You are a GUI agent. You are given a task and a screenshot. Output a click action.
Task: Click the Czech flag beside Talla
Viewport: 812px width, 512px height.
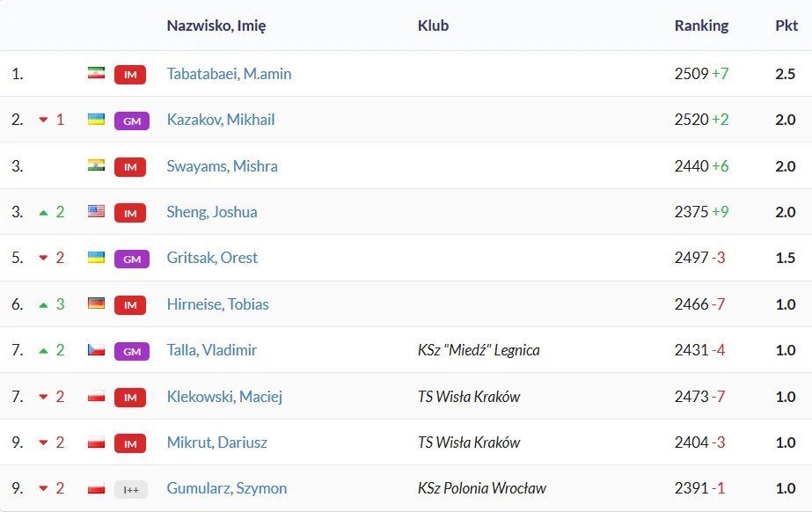click(x=96, y=349)
